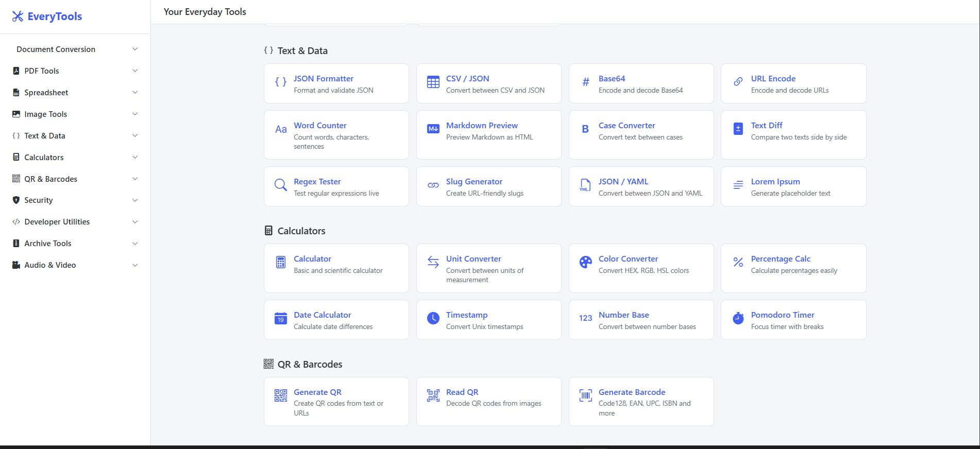
Task: Open the Developer Utilities sidebar menu
Action: pyautogui.click(x=75, y=222)
